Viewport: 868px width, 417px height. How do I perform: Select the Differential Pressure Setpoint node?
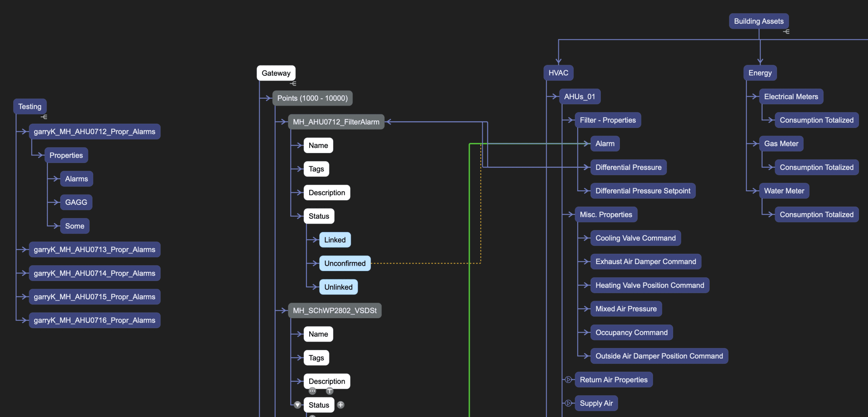pos(643,191)
